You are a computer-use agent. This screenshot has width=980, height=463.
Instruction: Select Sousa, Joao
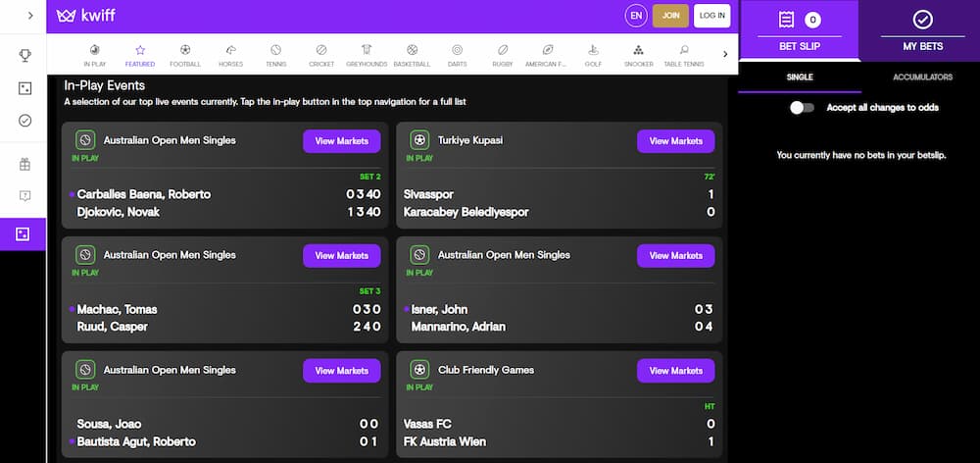pos(109,424)
